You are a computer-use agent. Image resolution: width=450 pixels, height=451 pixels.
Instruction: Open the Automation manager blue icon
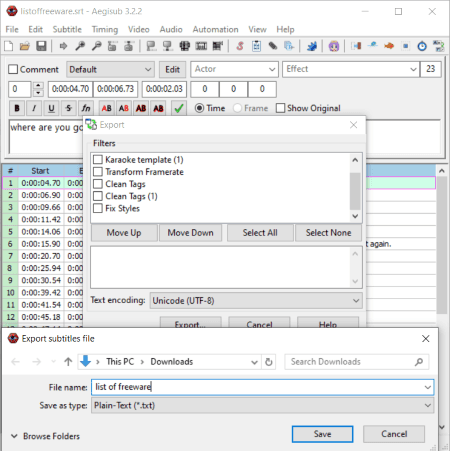click(312, 46)
